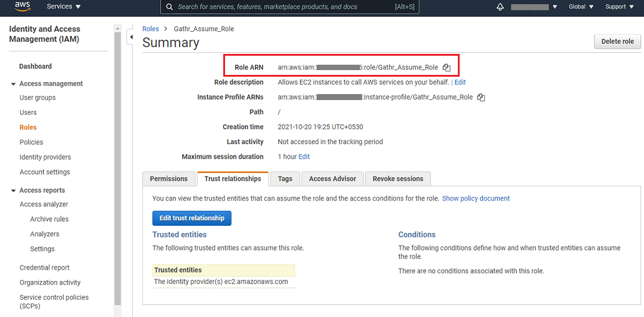Open Identity providers in the sidebar

point(45,157)
